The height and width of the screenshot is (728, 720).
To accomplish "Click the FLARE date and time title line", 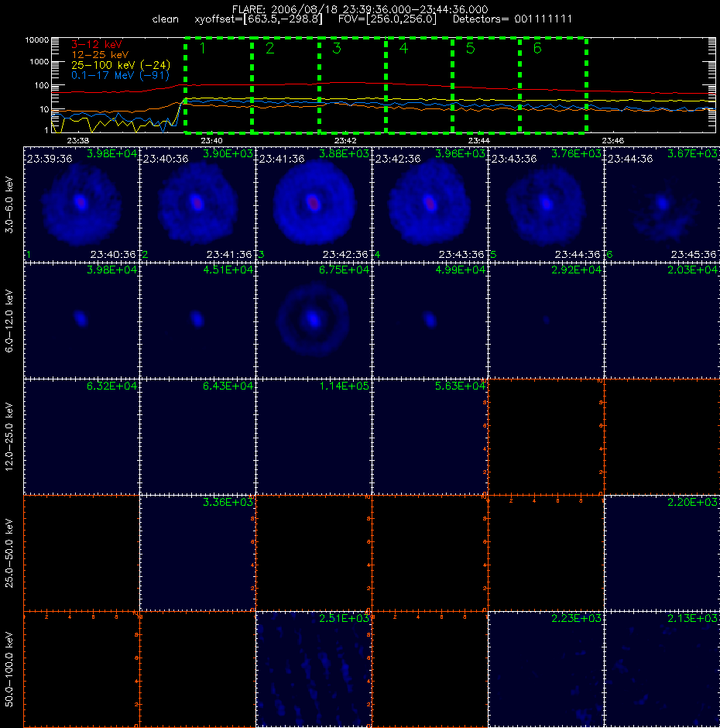I will click(x=360, y=10).
